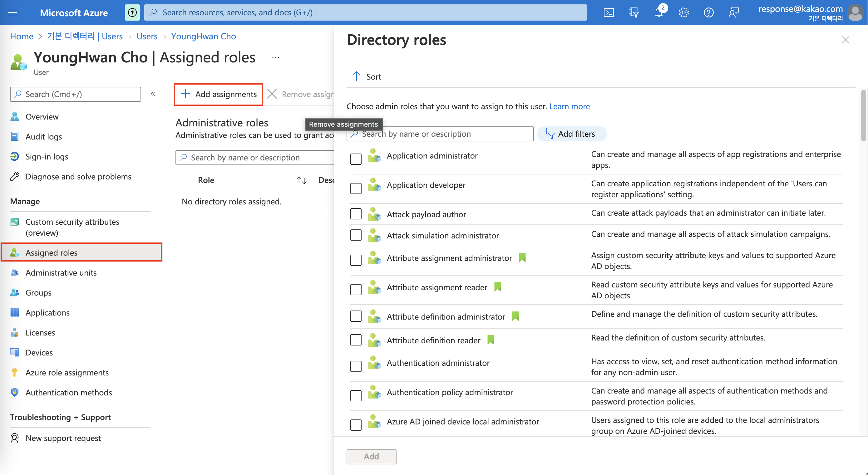The image size is (868, 475).
Task: Click preview bookmark on Attribute assignment administrator
Action: [x=522, y=258]
